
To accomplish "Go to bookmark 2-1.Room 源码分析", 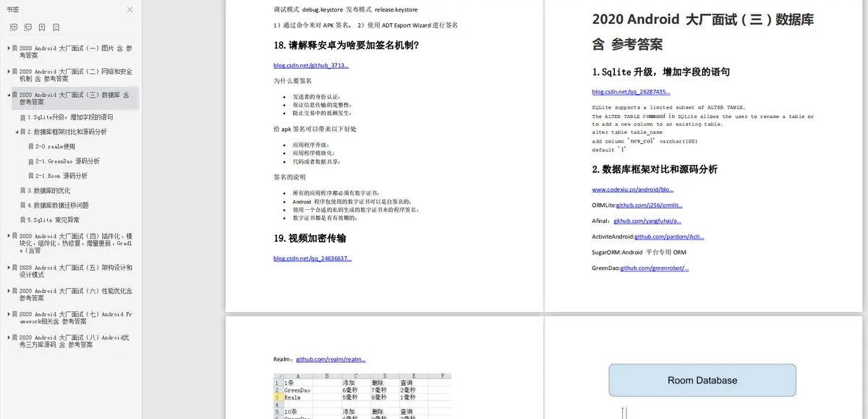I will click(x=61, y=176).
